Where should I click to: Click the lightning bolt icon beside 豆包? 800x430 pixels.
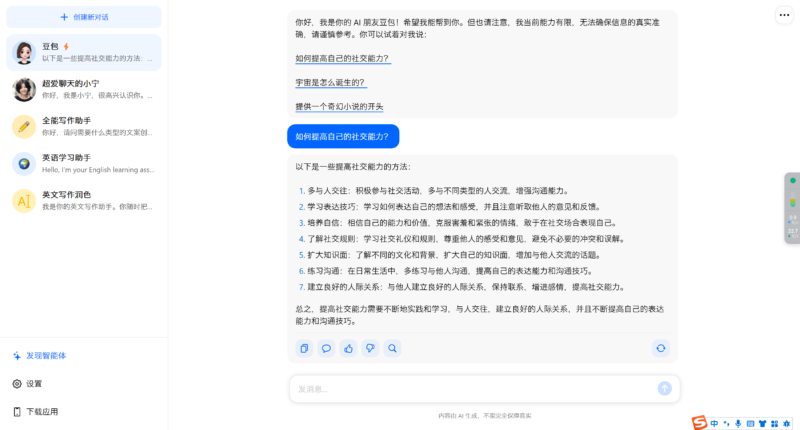(66, 46)
